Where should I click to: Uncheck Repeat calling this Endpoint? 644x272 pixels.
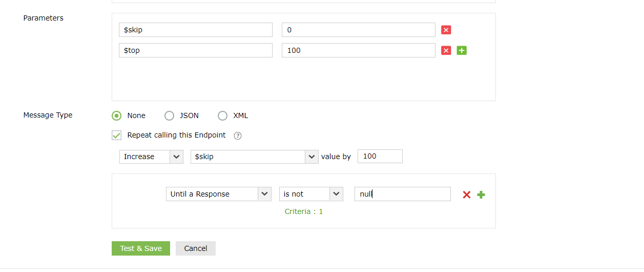tap(117, 135)
